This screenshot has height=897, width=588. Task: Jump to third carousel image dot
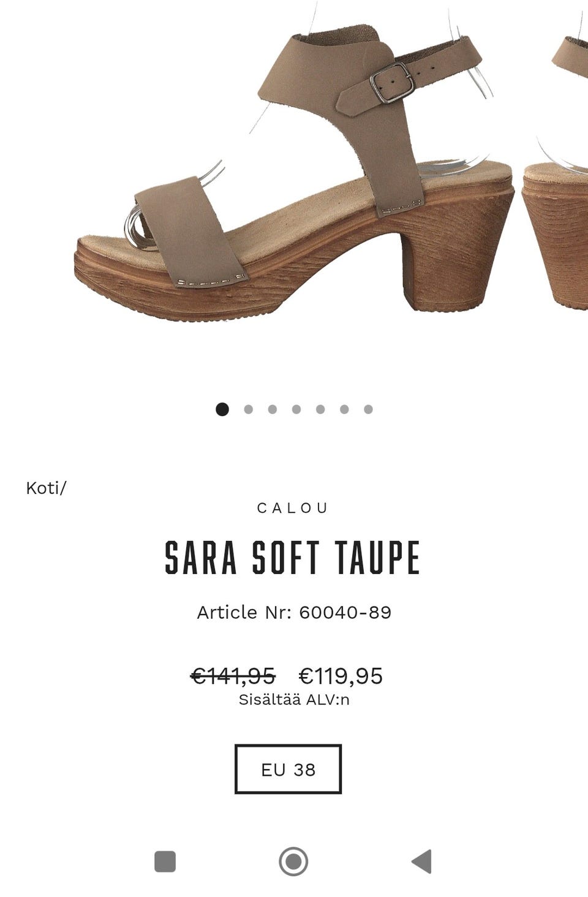[x=273, y=409]
